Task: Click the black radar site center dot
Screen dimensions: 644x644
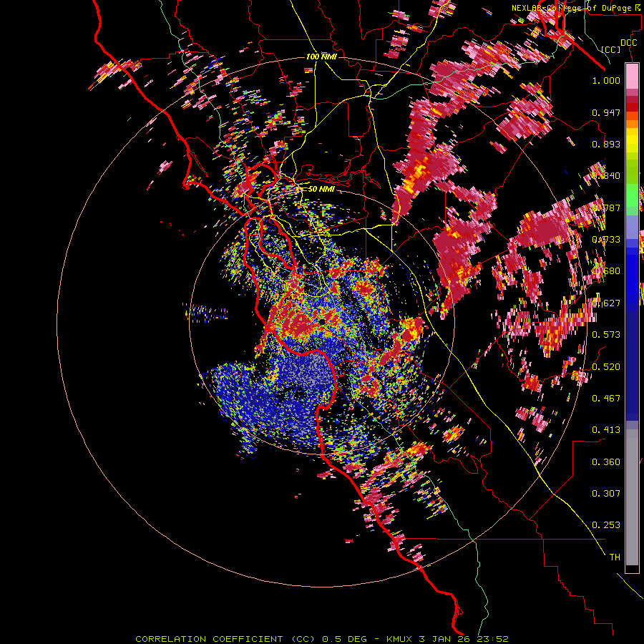Action: pyautogui.click(x=322, y=321)
